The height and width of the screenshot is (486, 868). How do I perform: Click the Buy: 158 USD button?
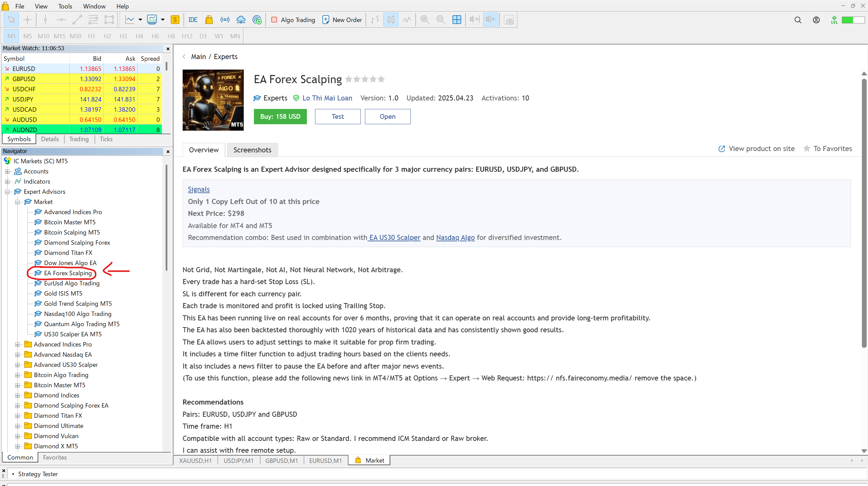(280, 116)
